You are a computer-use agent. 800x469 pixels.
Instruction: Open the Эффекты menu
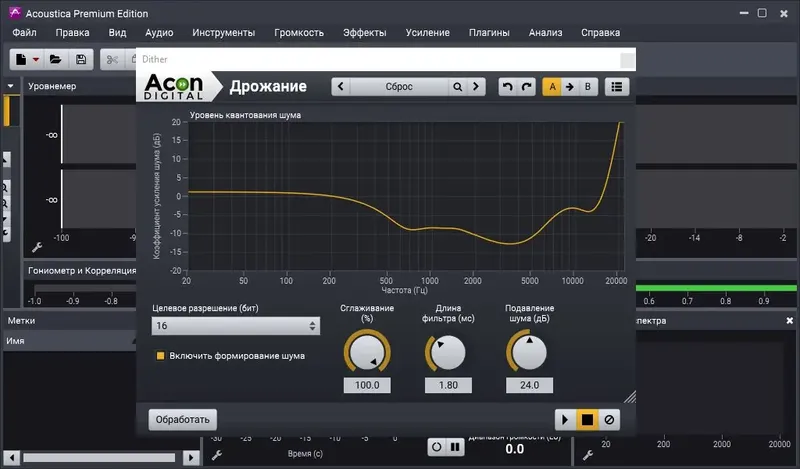pyautogui.click(x=365, y=33)
